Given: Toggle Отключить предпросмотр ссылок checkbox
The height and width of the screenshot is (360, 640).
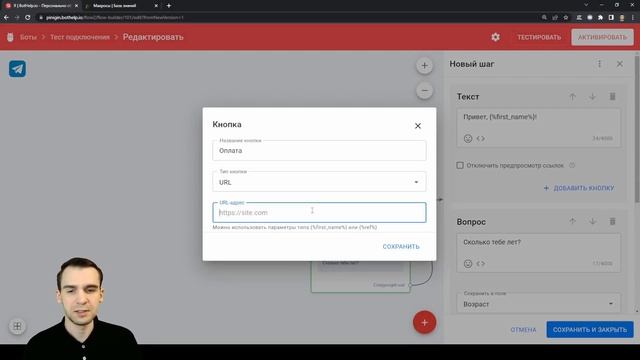Looking at the screenshot, I should point(460,165).
